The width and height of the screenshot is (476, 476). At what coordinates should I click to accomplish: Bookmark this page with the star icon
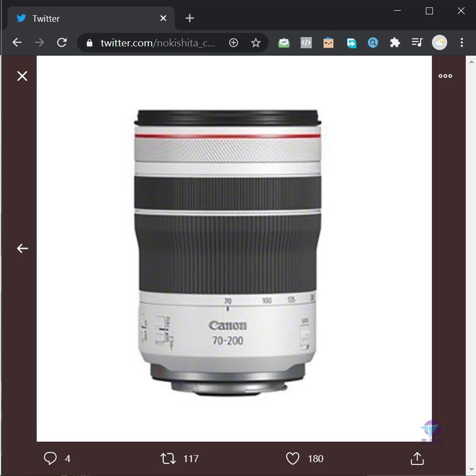pyautogui.click(x=255, y=43)
